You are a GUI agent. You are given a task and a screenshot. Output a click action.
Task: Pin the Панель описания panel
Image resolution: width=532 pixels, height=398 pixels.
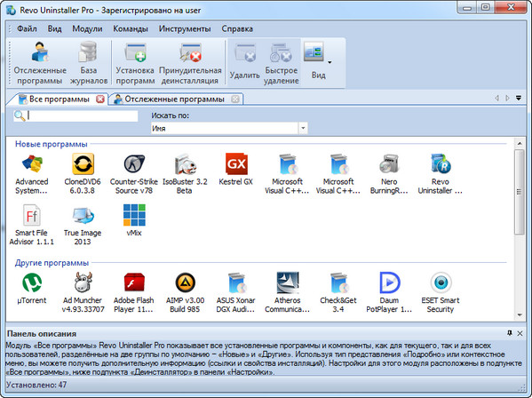pyautogui.click(x=510, y=333)
